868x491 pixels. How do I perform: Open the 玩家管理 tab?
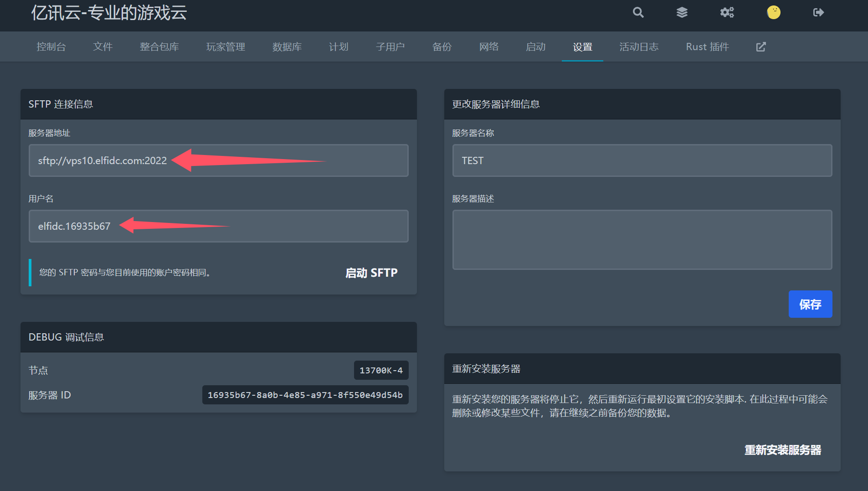tap(226, 47)
